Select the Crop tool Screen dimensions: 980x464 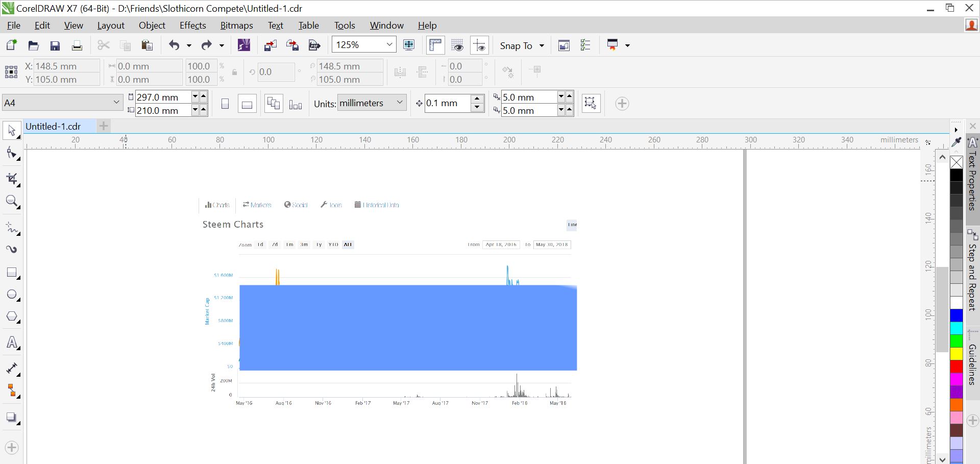coord(12,179)
